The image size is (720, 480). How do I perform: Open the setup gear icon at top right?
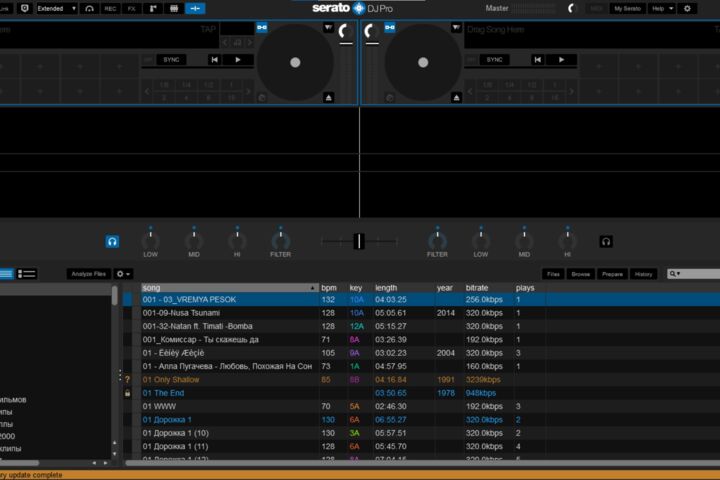pos(687,8)
